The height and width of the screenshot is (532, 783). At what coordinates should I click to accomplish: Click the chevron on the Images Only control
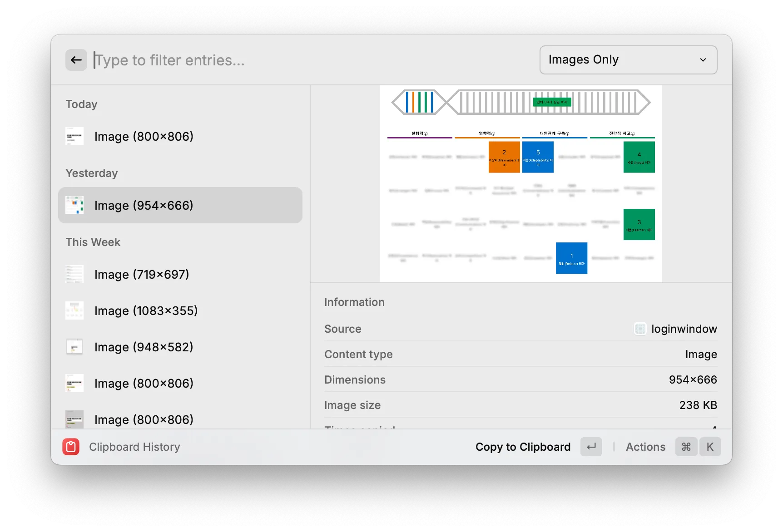703,59
